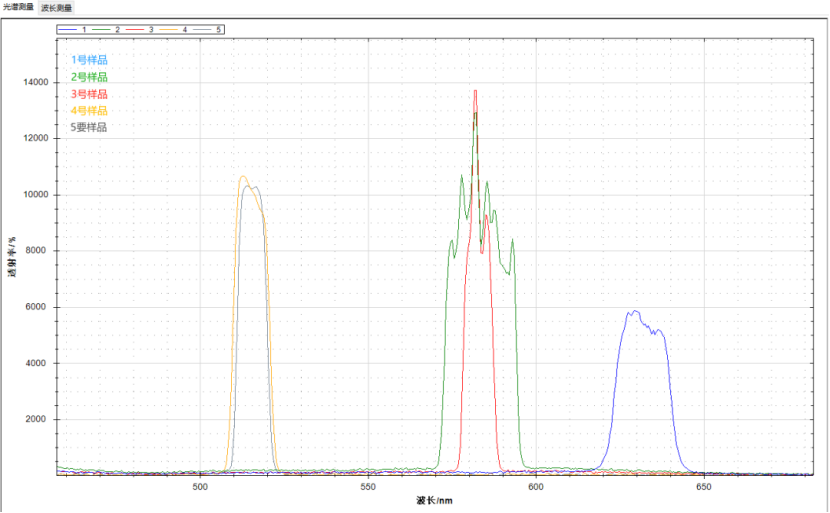Screen dimensions: 830x513
Task: Click the 6000 y-axis tick value
Action: (x=36, y=307)
